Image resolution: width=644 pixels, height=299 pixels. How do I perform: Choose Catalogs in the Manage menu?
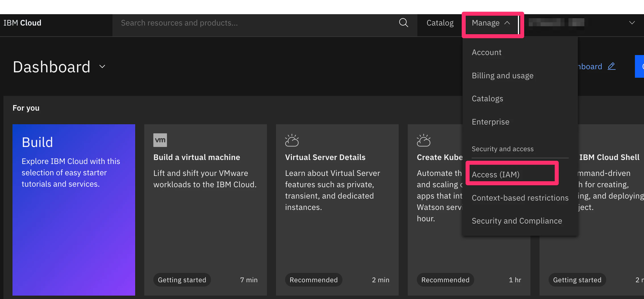coord(488,99)
